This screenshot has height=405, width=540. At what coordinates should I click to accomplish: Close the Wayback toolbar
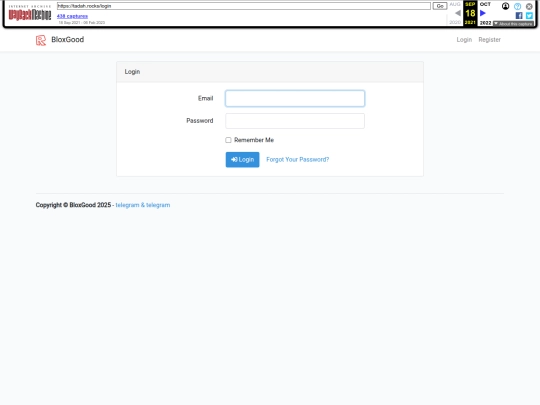pyautogui.click(x=529, y=6)
